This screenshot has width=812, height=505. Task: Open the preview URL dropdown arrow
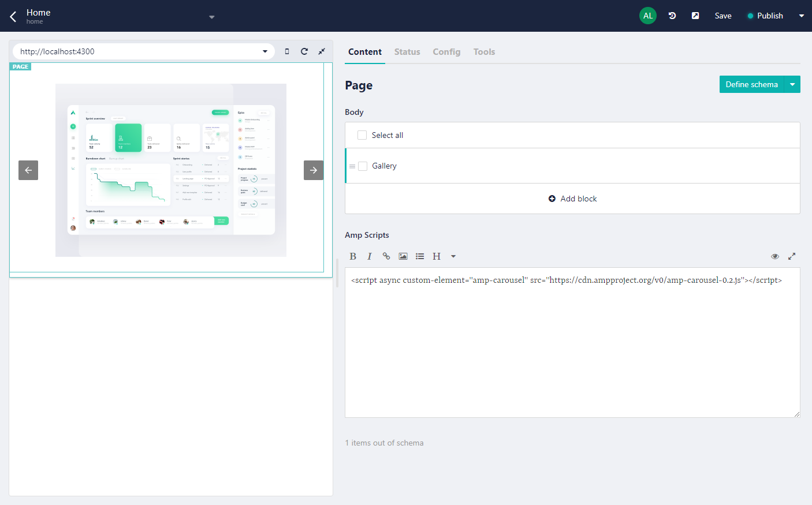tap(265, 51)
